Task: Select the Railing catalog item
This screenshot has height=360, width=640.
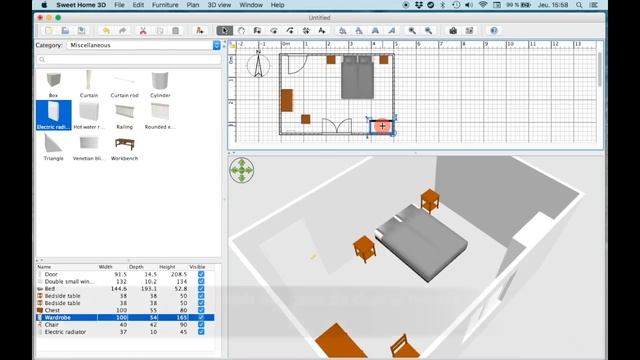Action: [124, 116]
